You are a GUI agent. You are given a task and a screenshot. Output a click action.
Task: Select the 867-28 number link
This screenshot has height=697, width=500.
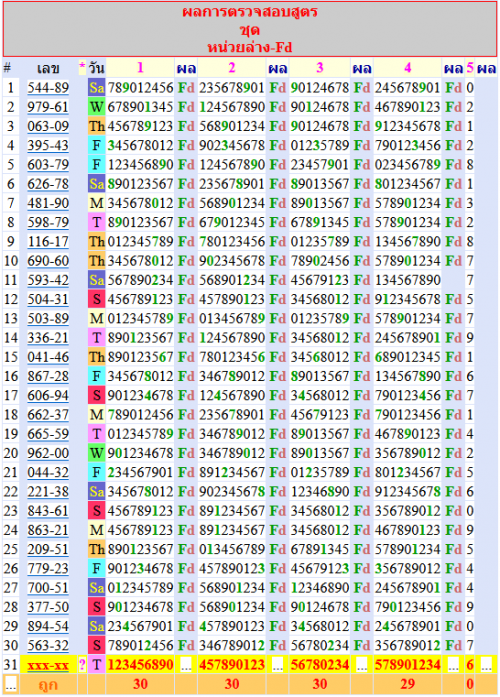(48, 377)
